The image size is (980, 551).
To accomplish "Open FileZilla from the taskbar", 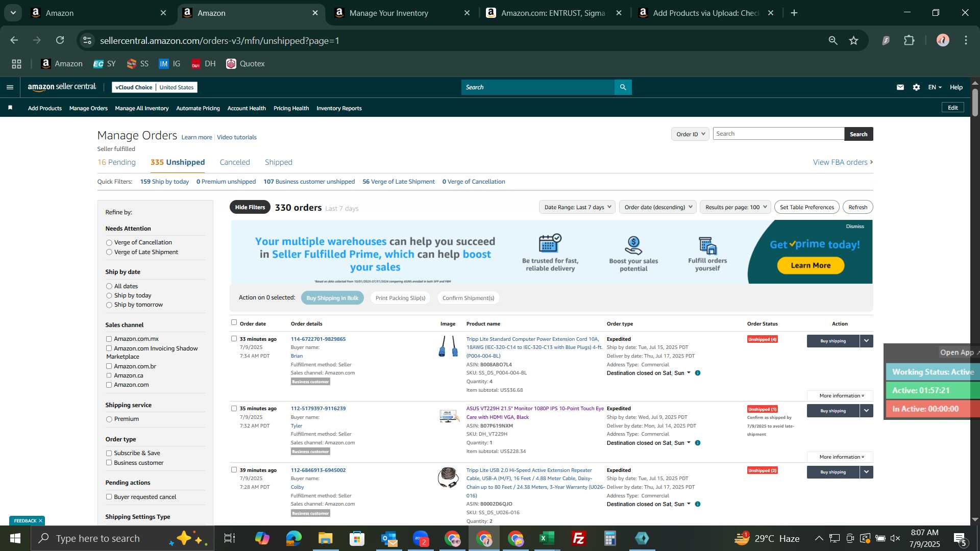I will 579,538.
